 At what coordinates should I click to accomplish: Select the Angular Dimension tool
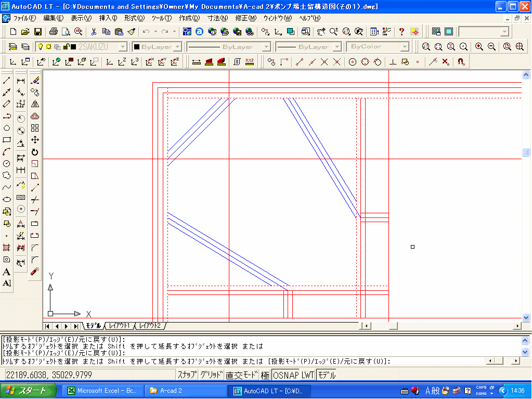click(21, 143)
